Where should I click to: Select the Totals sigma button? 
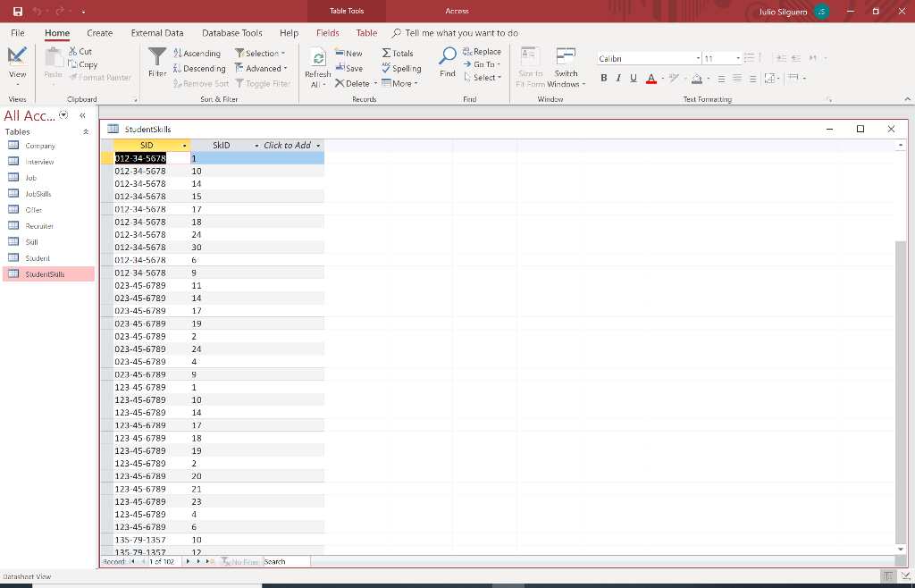tap(398, 53)
